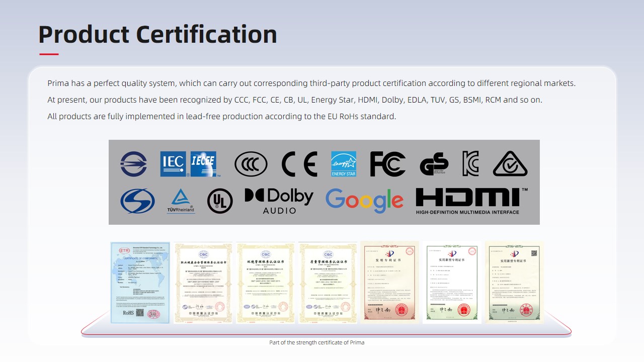Click the Product Certification title
Screen dimensions: 644x362
[157, 34]
